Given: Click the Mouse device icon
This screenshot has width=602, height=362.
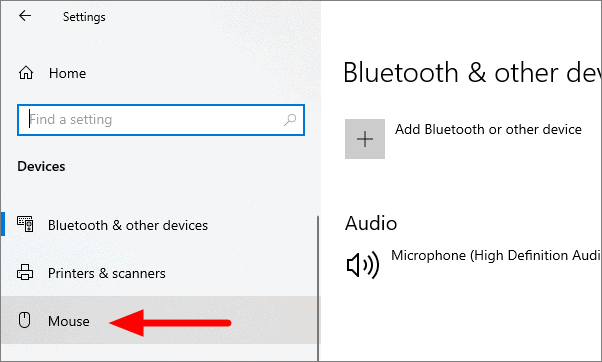Looking at the screenshot, I should point(25,320).
